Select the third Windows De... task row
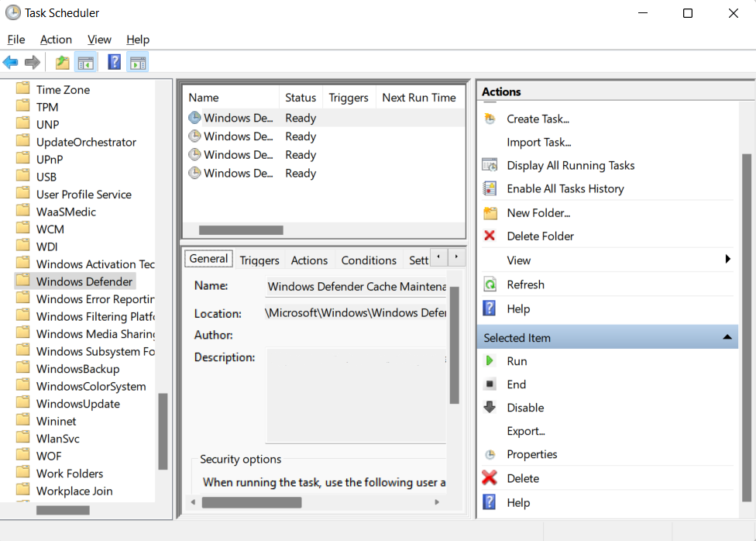 tap(324, 154)
